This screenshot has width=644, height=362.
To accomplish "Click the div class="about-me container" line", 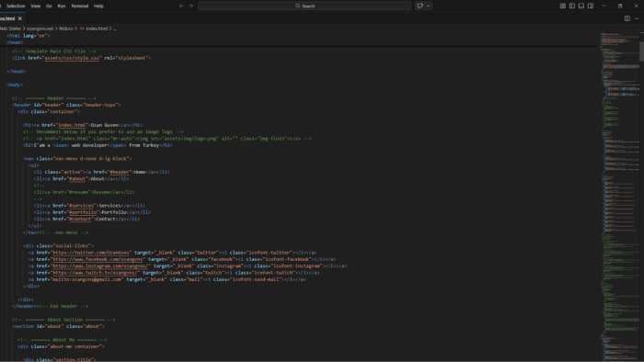I will point(61,346).
